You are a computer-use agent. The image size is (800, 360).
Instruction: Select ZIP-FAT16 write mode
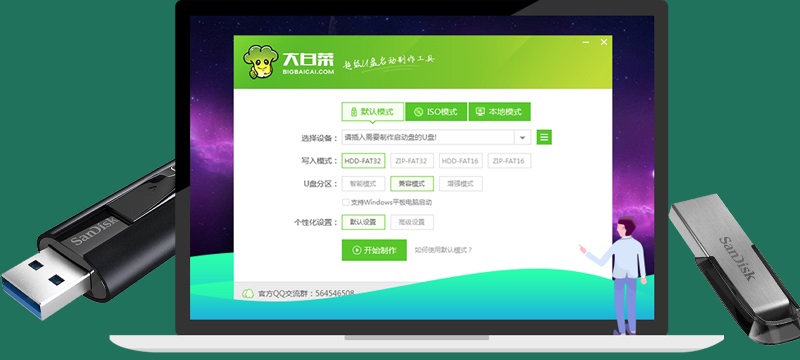coord(509,161)
